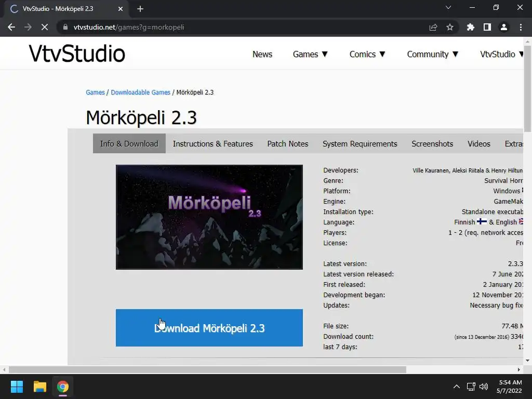Click the 'Engine:' label
This screenshot has width=532, height=399.
(334, 202)
